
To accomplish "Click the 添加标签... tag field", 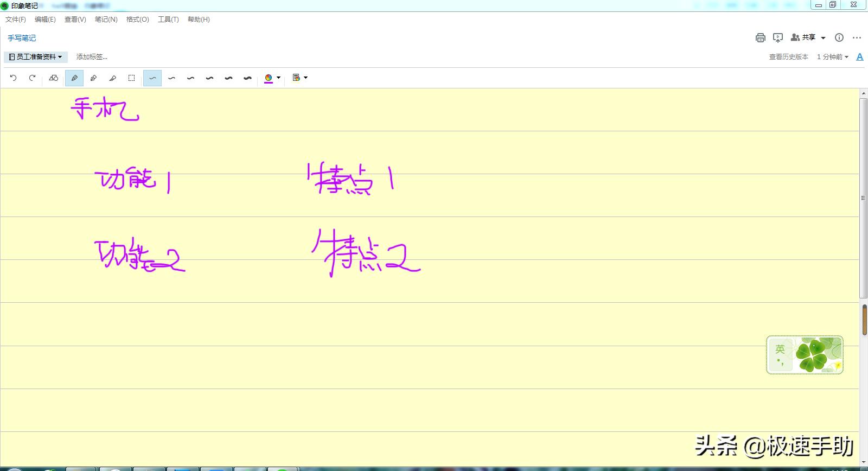I will (x=92, y=57).
